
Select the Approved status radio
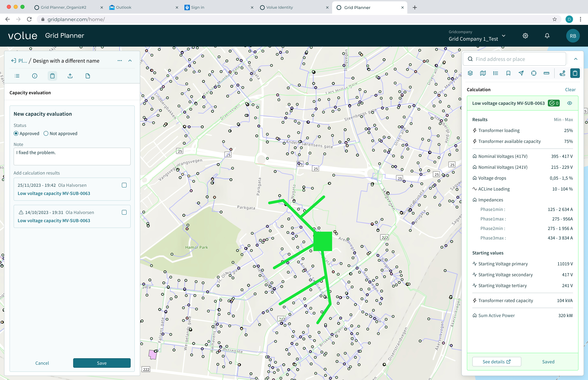tap(16, 134)
